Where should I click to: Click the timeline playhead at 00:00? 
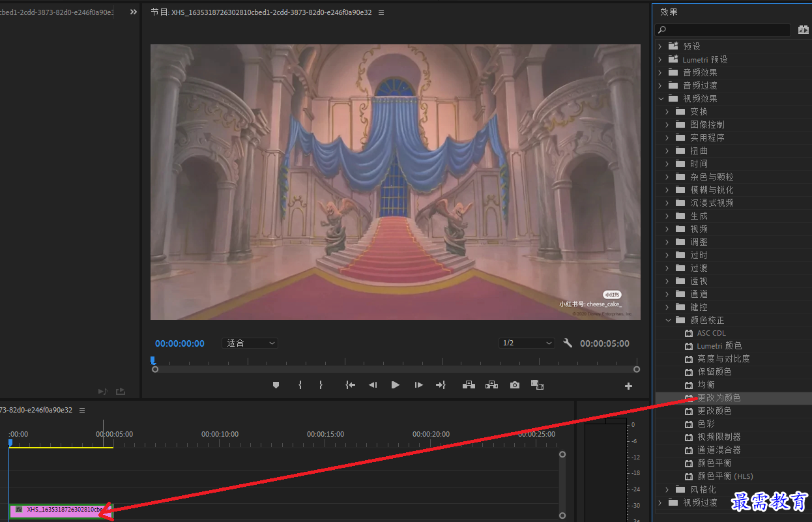click(x=10, y=442)
